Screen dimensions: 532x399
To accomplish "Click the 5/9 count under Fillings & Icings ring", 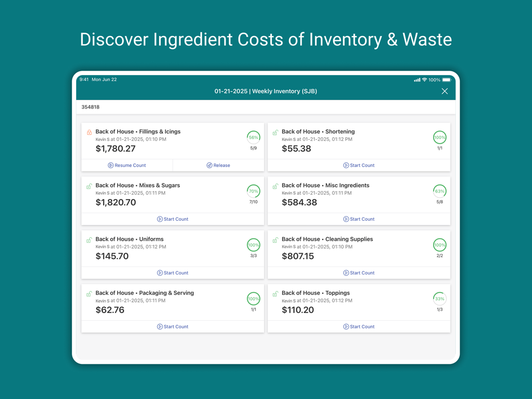I will [x=253, y=148].
